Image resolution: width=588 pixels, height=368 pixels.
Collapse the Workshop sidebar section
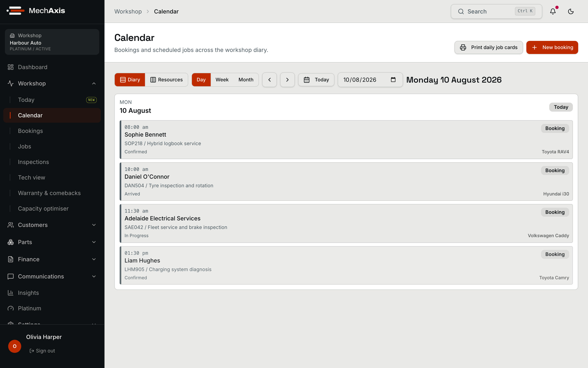(x=94, y=83)
